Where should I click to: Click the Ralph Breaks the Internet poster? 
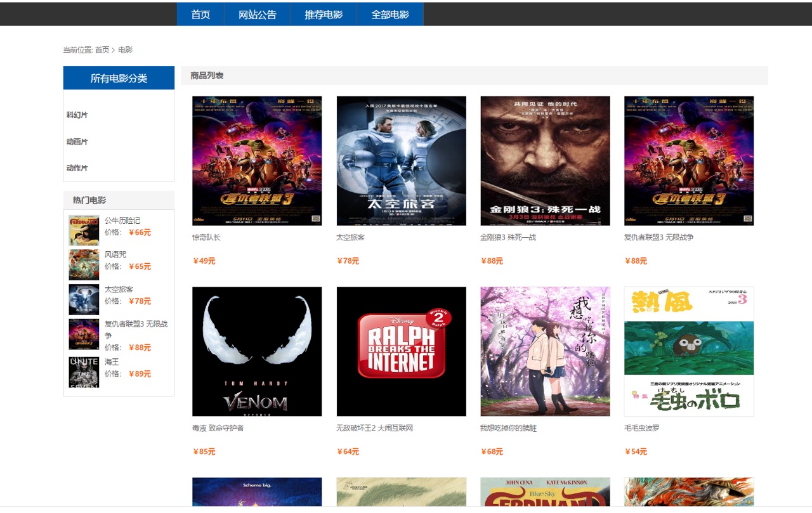[x=401, y=351]
